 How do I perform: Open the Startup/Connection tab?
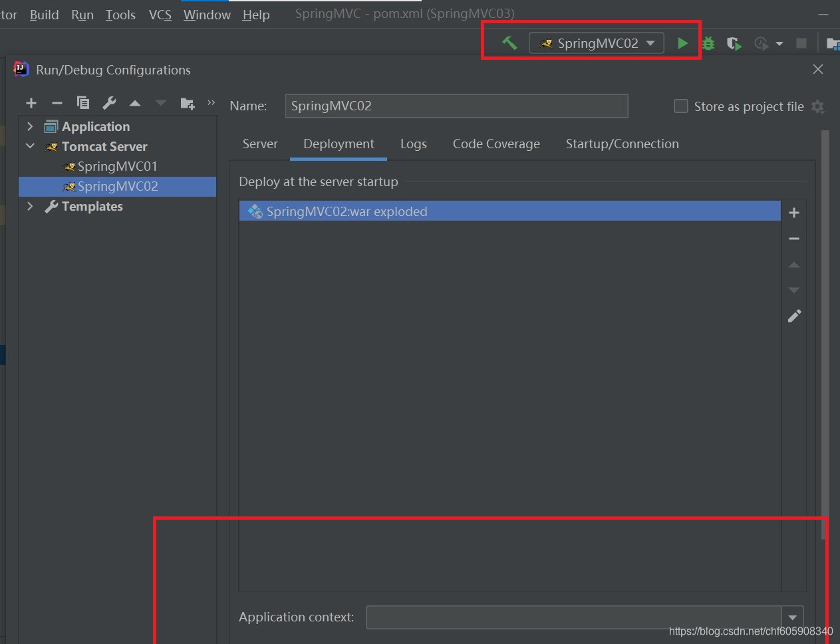tap(623, 144)
